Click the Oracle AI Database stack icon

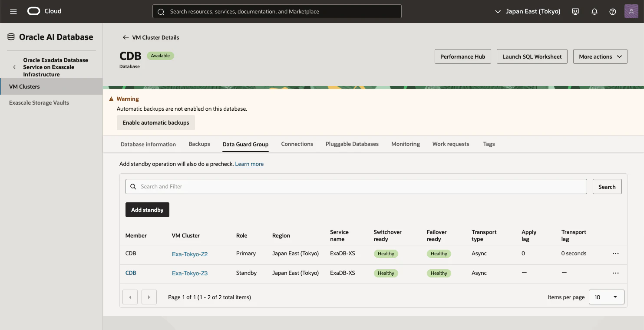tap(11, 37)
